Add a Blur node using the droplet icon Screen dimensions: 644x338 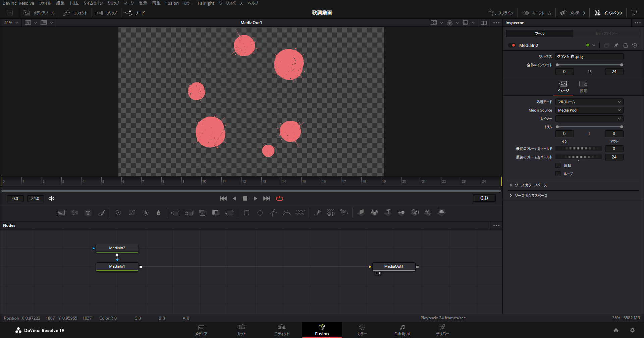coord(159,213)
